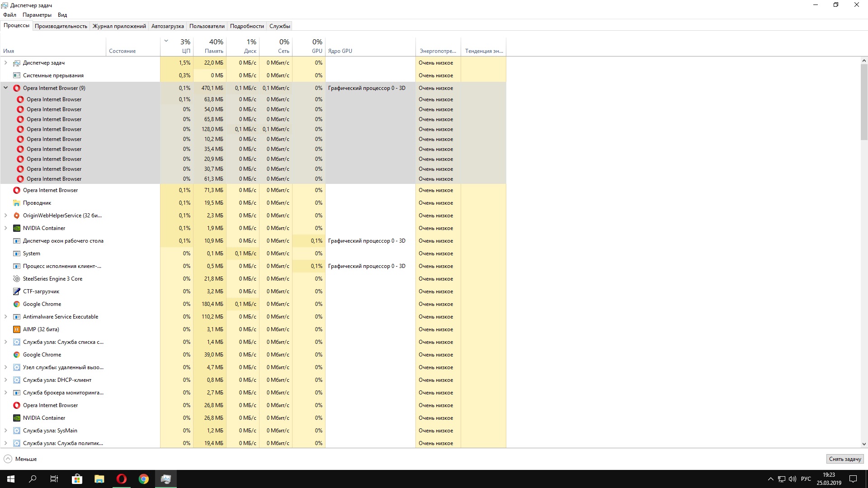Select the Процесс исполнения клиент- row

click(x=253, y=266)
